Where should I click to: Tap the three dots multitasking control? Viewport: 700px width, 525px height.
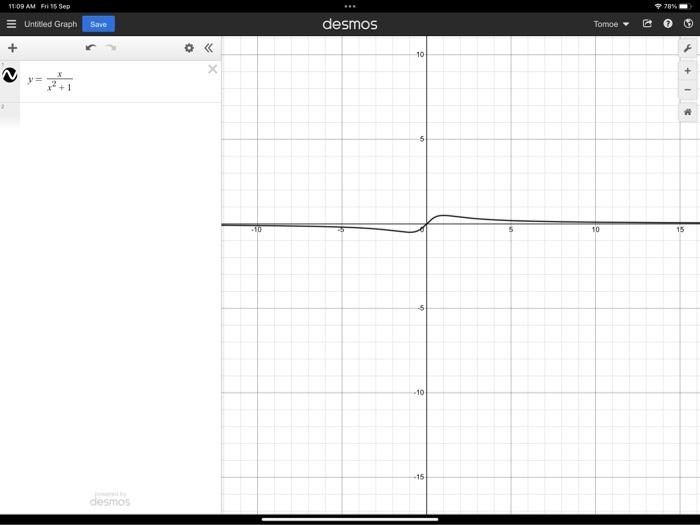click(350, 6)
